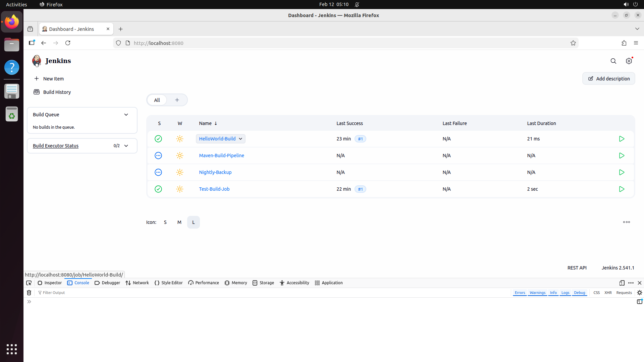Open Manage Jenkins gear icon
The width and height of the screenshot is (644, 362).
coord(629,61)
